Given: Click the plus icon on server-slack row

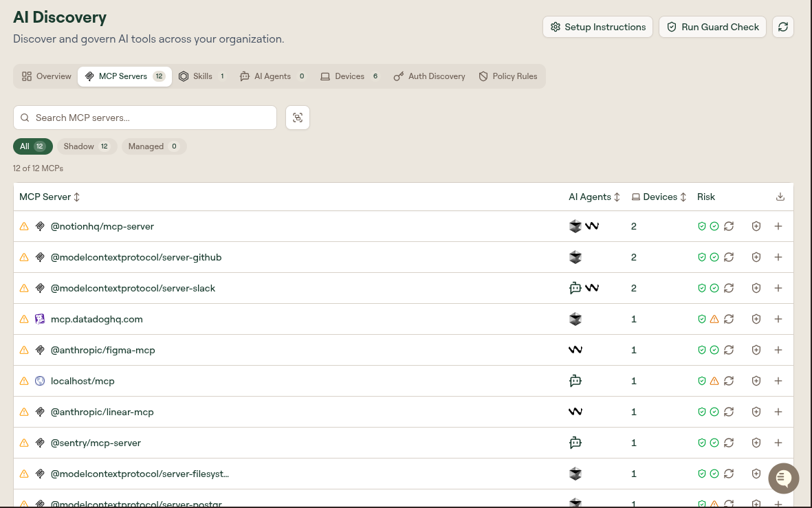Looking at the screenshot, I should click(x=778, y=288).
